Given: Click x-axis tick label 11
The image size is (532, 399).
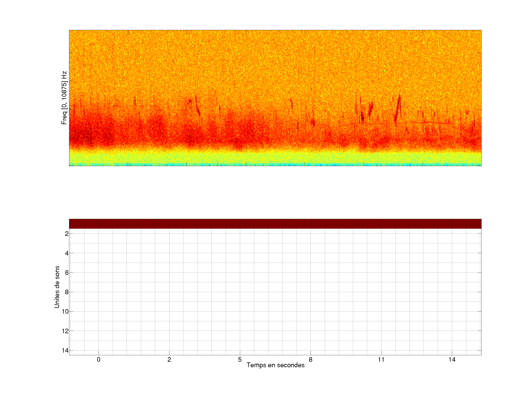Looking at the screenshot, I should (381, 359).
